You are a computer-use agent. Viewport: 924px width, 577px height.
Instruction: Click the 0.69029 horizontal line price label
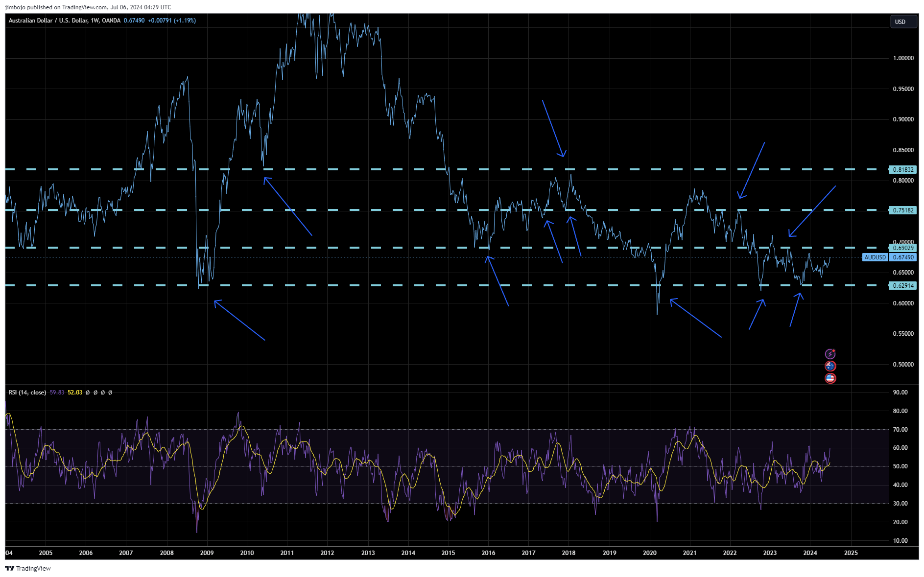903,248
